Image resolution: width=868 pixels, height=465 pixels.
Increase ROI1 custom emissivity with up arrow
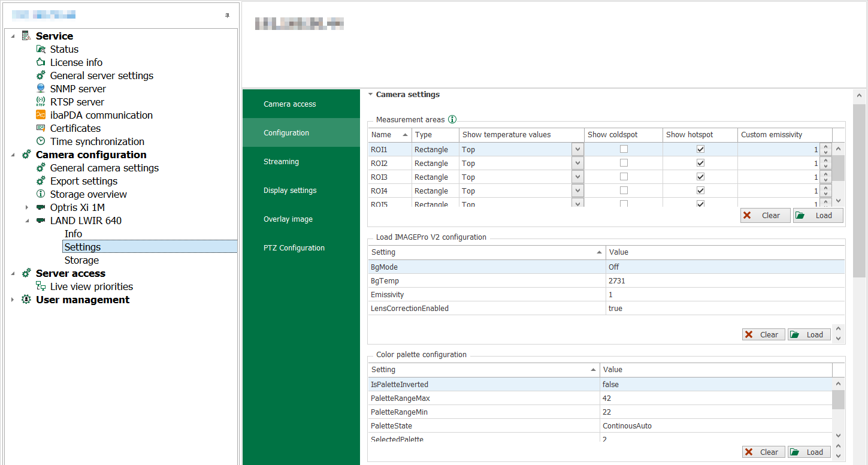coord(825,146)
